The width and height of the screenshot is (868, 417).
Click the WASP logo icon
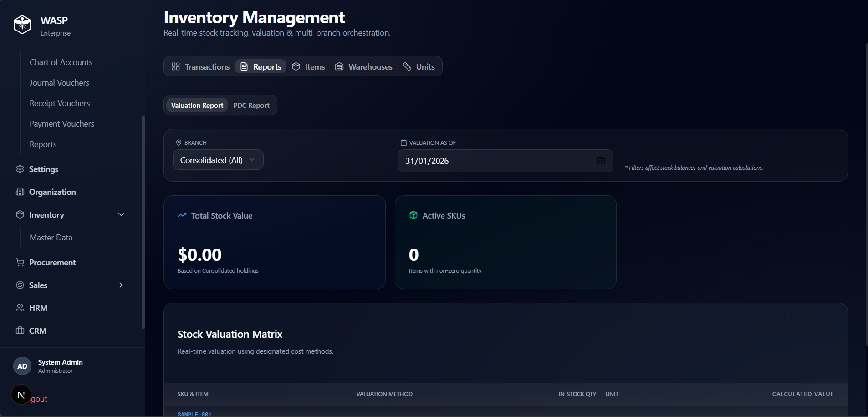[x=22, y=25]
